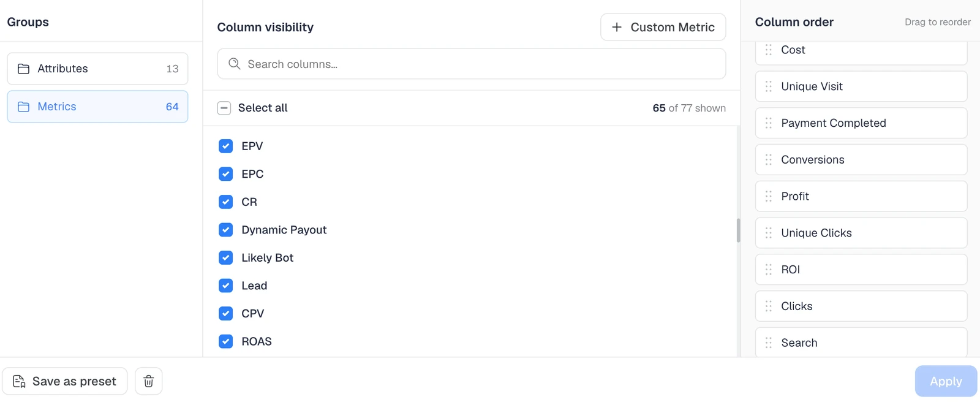Click the drag handle next to Profit

tap(769, 196)
